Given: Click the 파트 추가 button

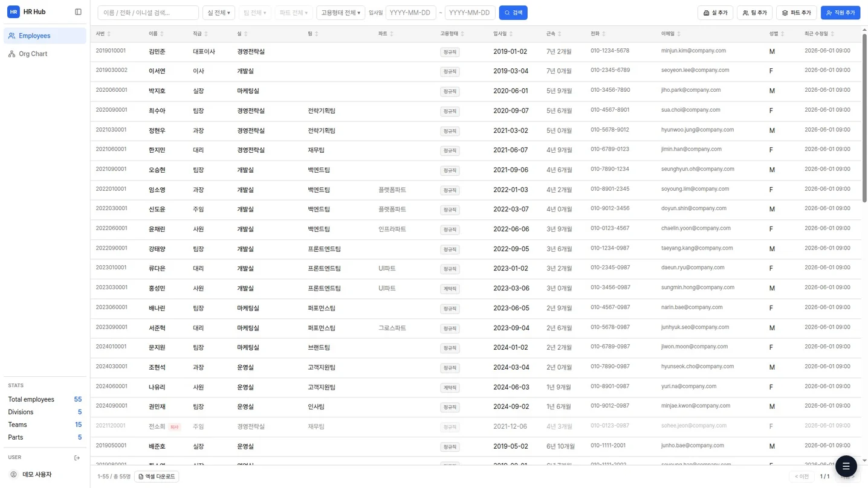Looking at the screenshot, I should 797,13.
